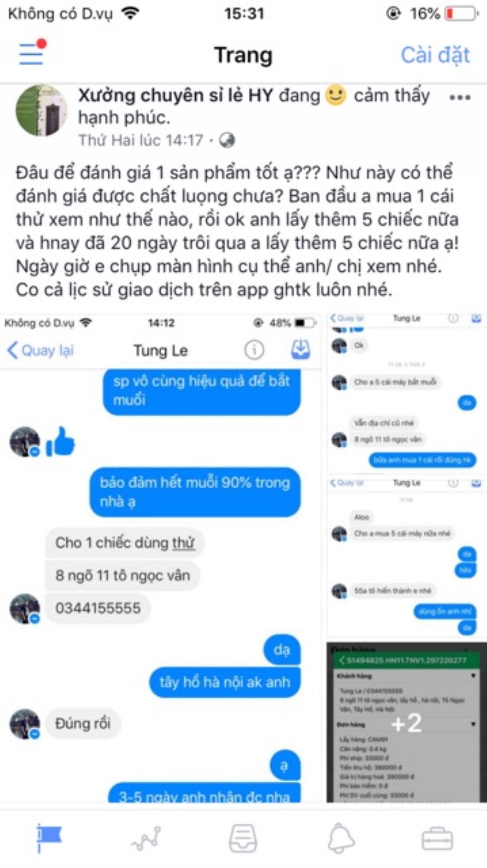Open the three-dot post options menu

460,98
